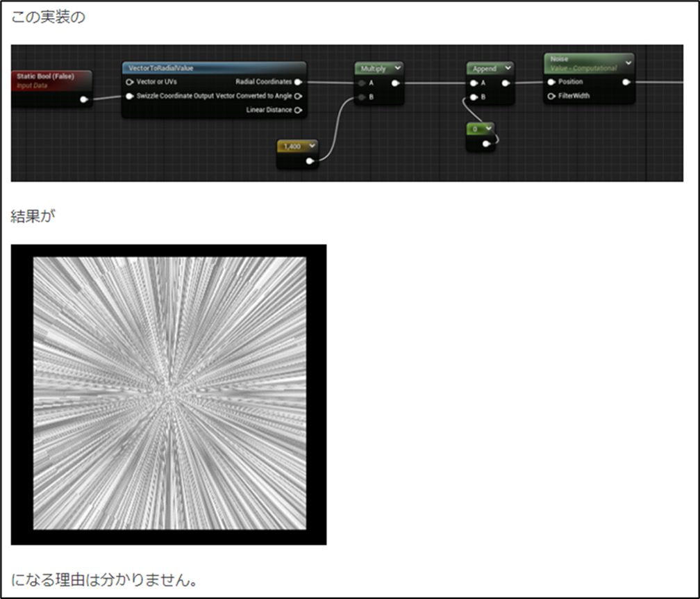This screenshot has width=700, height=599.
Task: Expand the 0 constant node chevron
Action: click(488, 128)
